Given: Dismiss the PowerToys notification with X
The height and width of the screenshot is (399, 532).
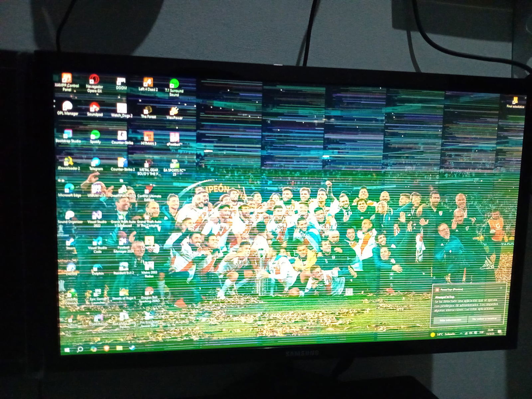Looking at the screenshot, I should pos(501,288).
